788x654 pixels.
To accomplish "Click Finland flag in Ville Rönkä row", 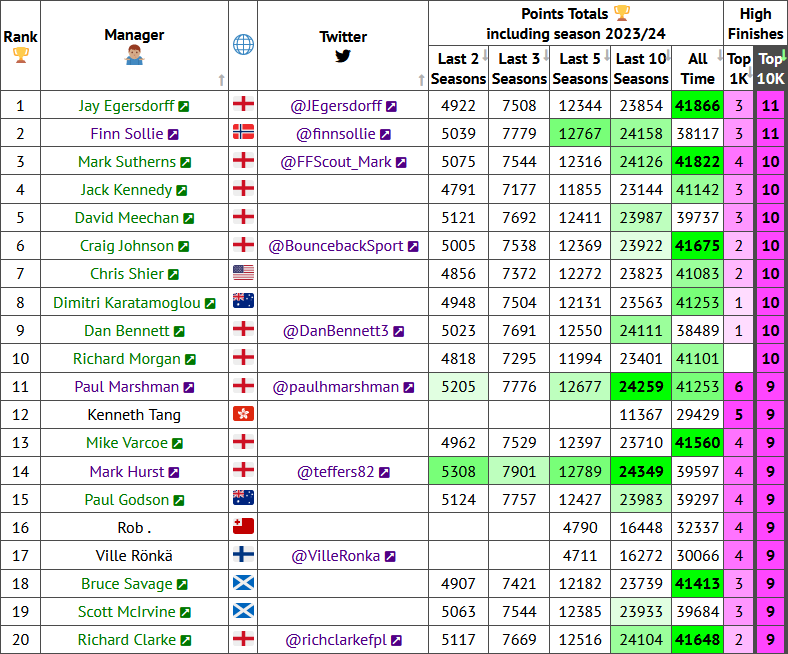I will [243, 554].
